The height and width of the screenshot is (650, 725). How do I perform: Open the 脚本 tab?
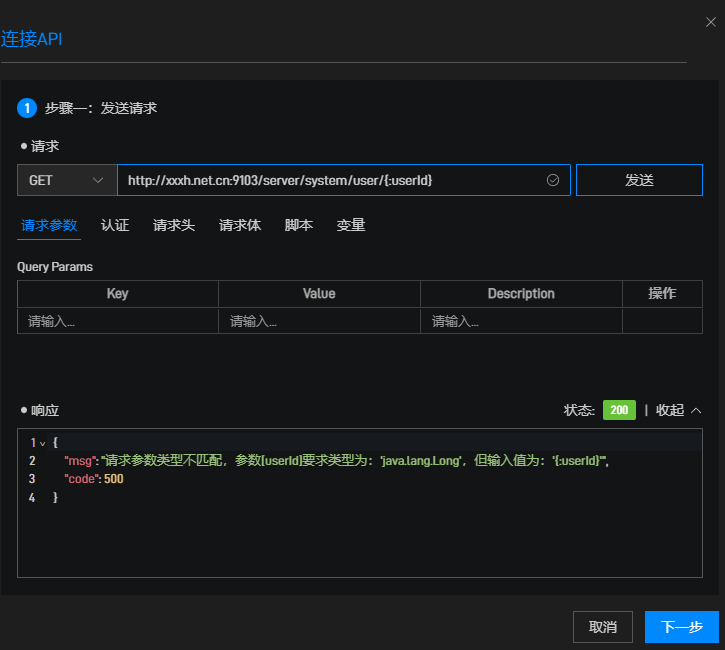coord(299,225)
